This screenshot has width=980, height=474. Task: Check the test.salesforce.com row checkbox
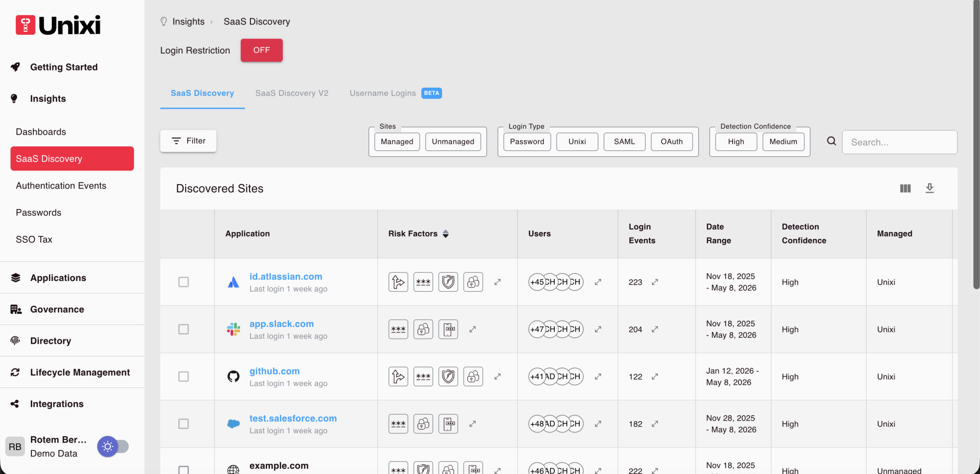(184, 424)
